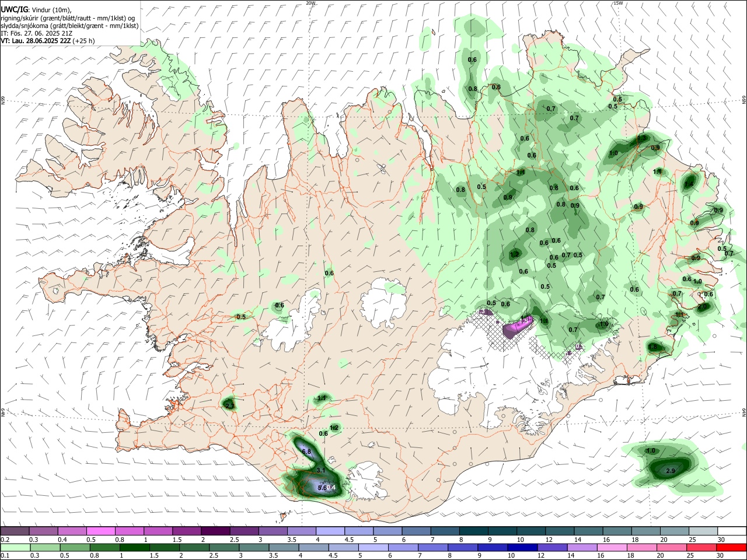Click the legend label 0.4
This screenshot has height=560, width=747.
point(62,540)
